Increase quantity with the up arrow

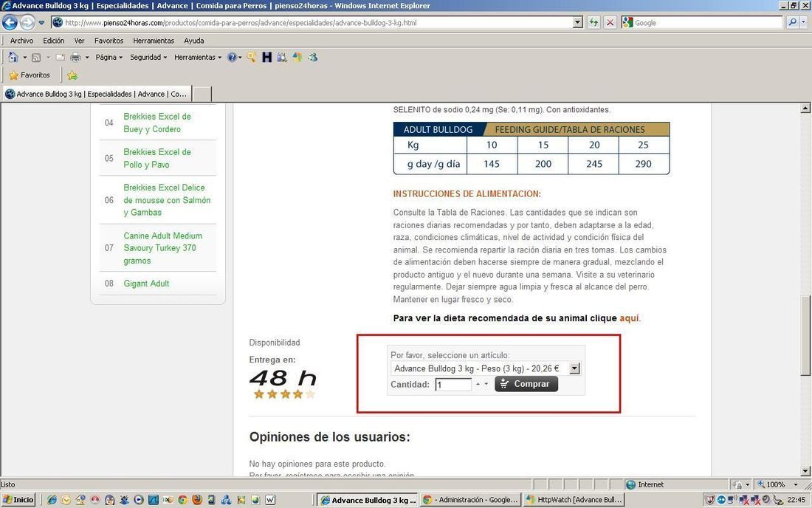pyautogui.click(x=478, y=384)
